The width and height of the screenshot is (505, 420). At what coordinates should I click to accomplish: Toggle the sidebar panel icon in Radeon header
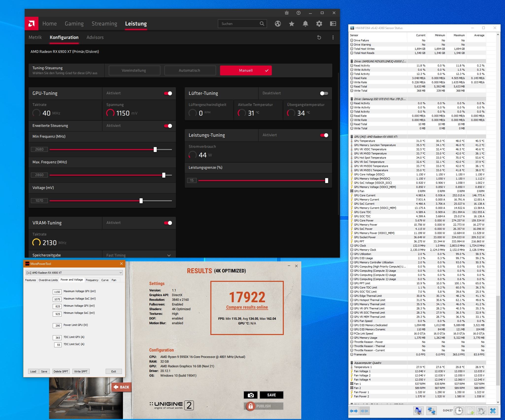click(333, 24)
